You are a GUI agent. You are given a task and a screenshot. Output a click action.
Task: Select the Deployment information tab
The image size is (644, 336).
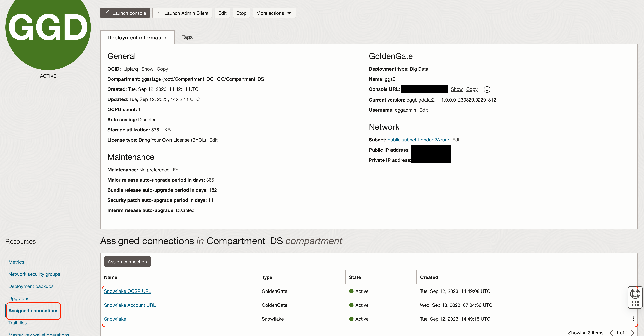click(x=137, y=37)
